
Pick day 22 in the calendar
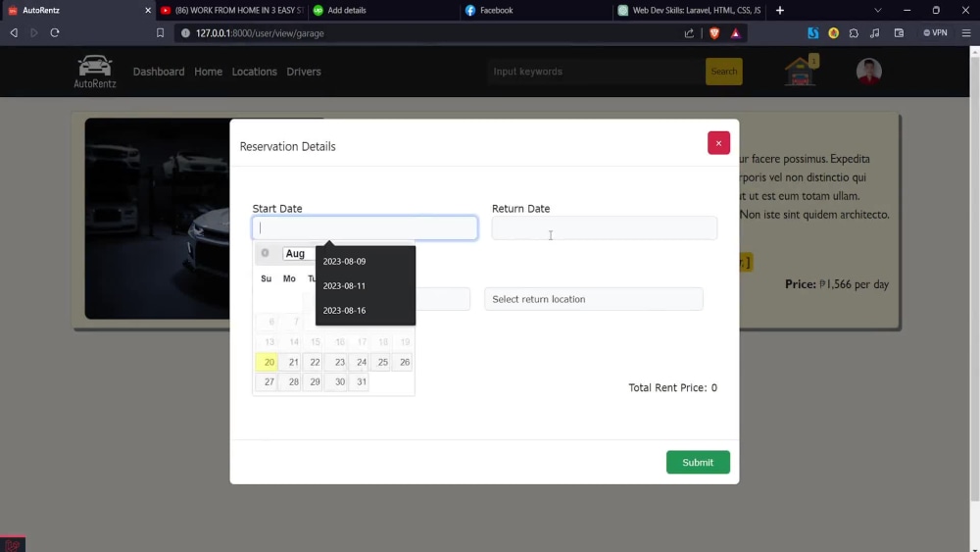click(x=314, y=362)
